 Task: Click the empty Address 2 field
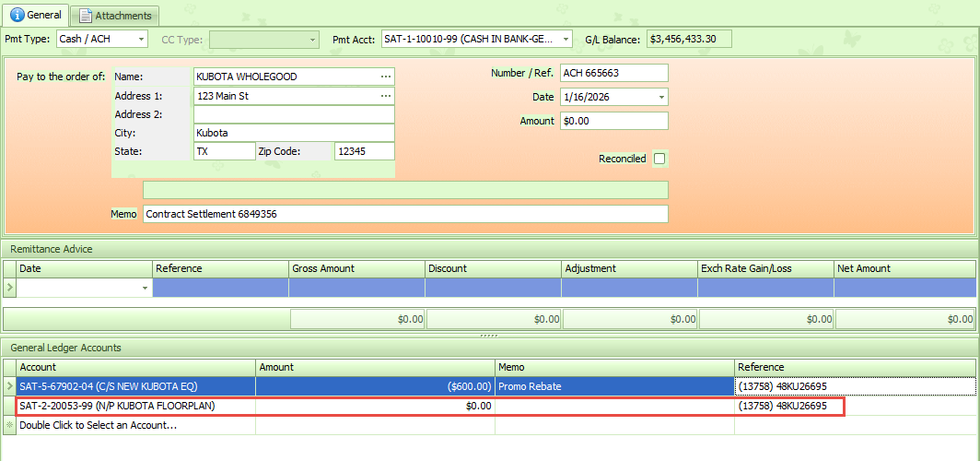coord(294,114)
